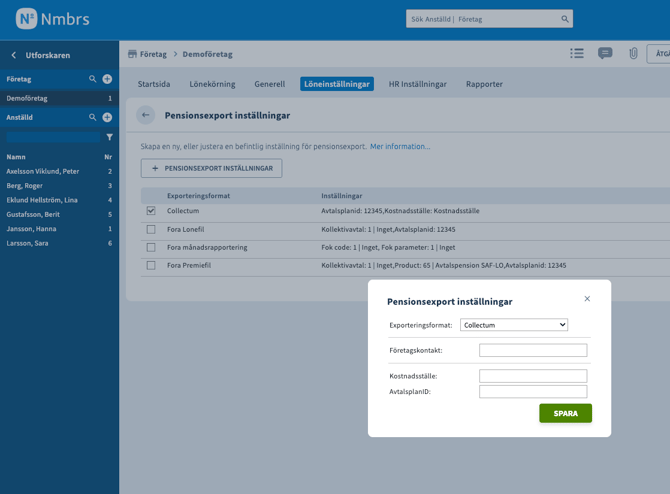
Task: Open the comments speech bubble icon
Action: 605,54
